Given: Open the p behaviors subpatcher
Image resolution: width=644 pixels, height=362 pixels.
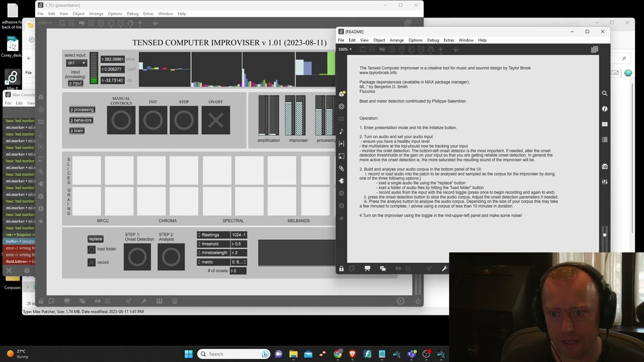Looking at the screenshot, I should pyautogui.click(x=81, y=120).
